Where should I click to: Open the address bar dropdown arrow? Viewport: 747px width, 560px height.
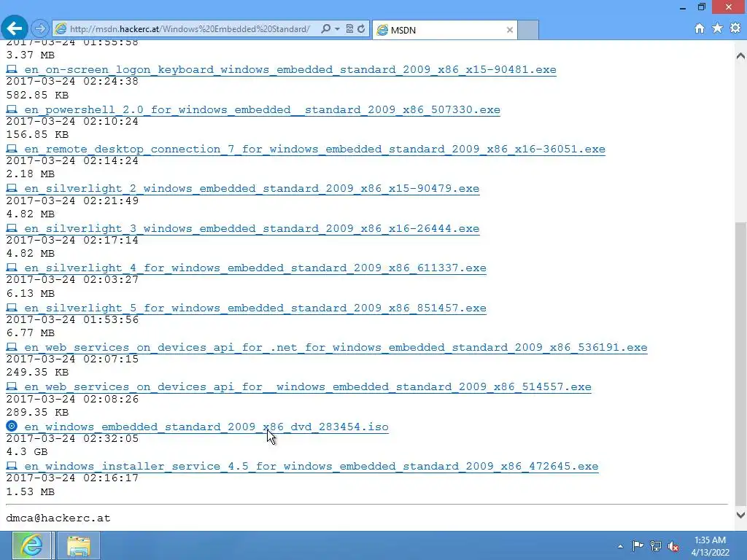[337, 29]
